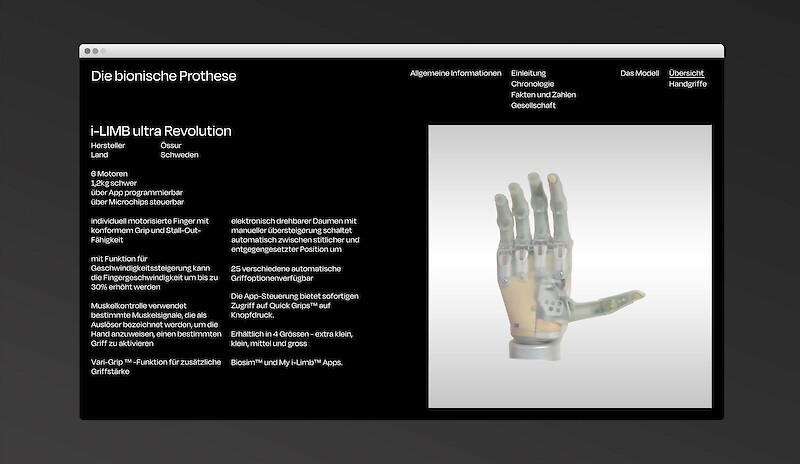Click the App-Steuerung Quick Grips paragraph
This screenshot has height=464, width=800.
coord(294,305)
